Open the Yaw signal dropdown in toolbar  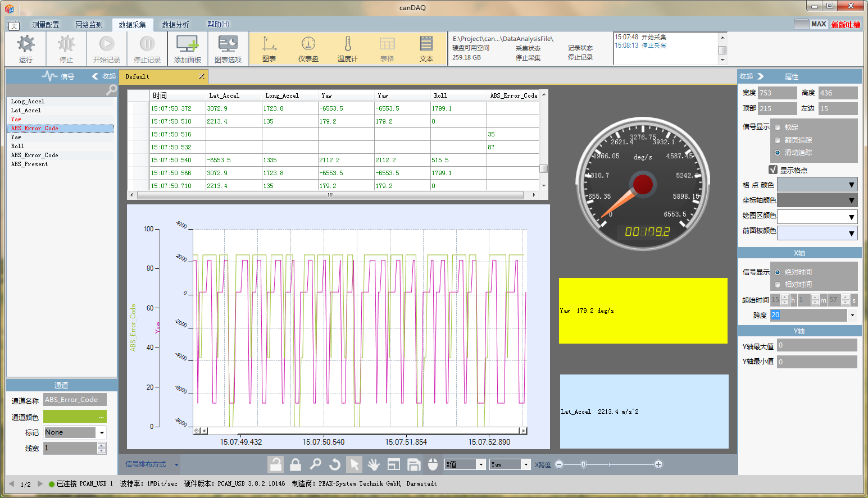click(526, 464)
